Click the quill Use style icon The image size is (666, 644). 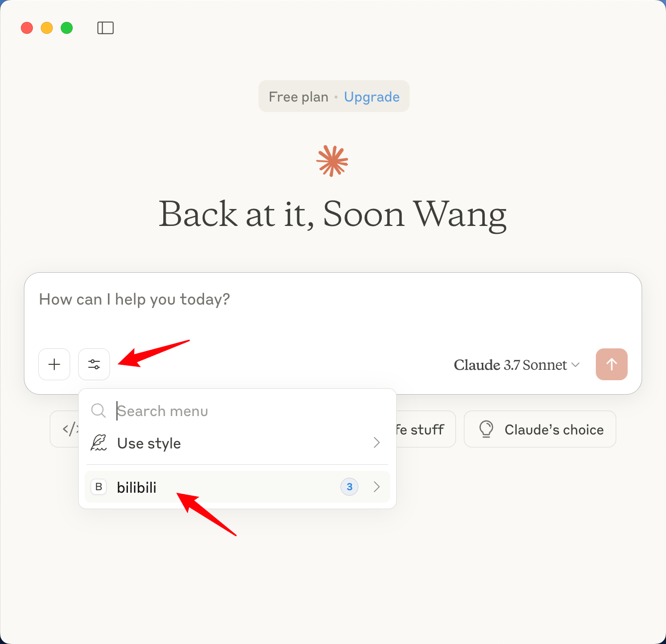(99, 442)
